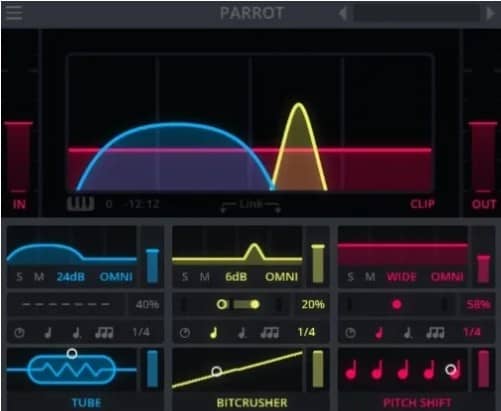This screenshot has height=411, width=501.
Task: Adjust the blue band level slider
Action: tap(152, 265)
